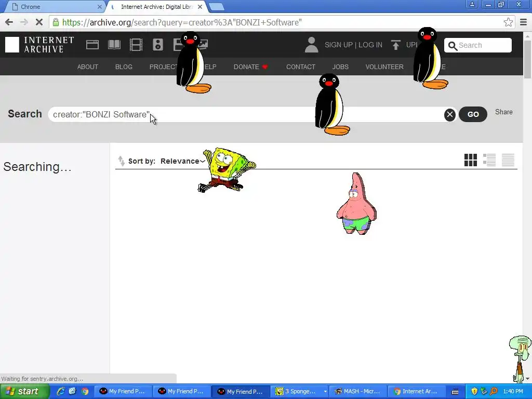Click the Internet Archive logo
Viewport: 532px width, 399px height.
pyautogui.click(x=39, y=45)
